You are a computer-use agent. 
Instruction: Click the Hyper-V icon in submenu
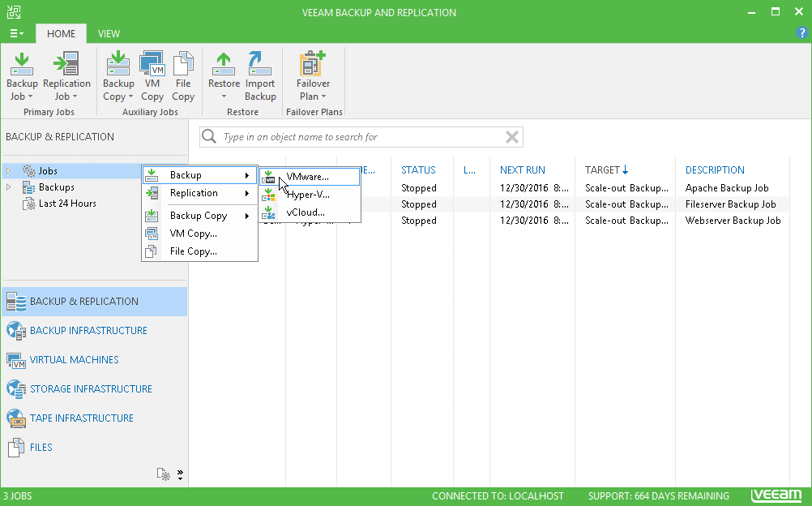click(268, 195)
